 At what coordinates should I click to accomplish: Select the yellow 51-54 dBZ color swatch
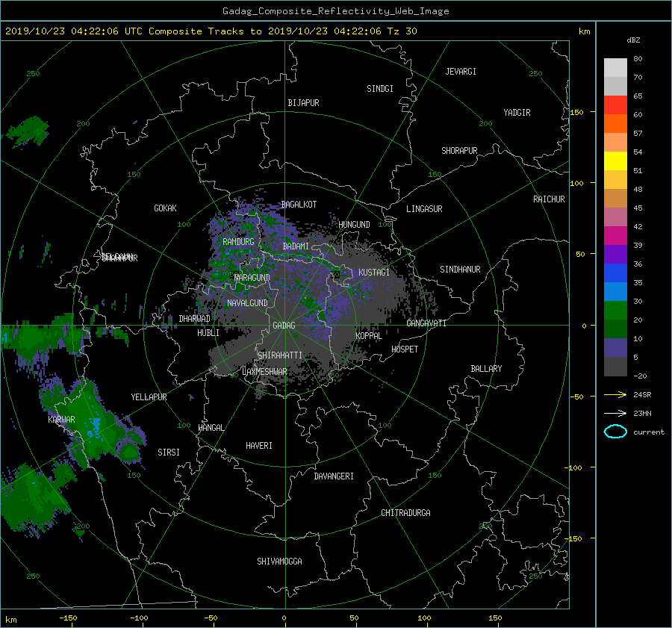[x=615, y=161]
